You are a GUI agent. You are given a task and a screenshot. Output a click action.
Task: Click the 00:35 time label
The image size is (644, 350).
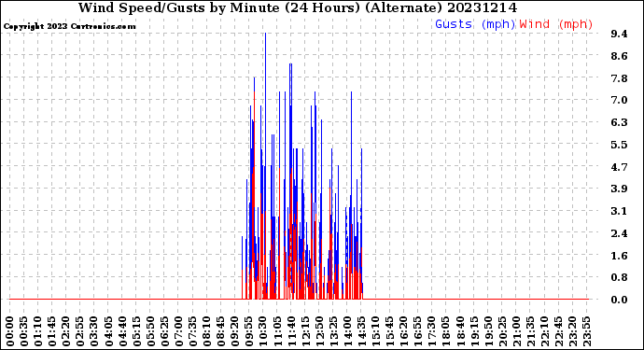(24, 331)
